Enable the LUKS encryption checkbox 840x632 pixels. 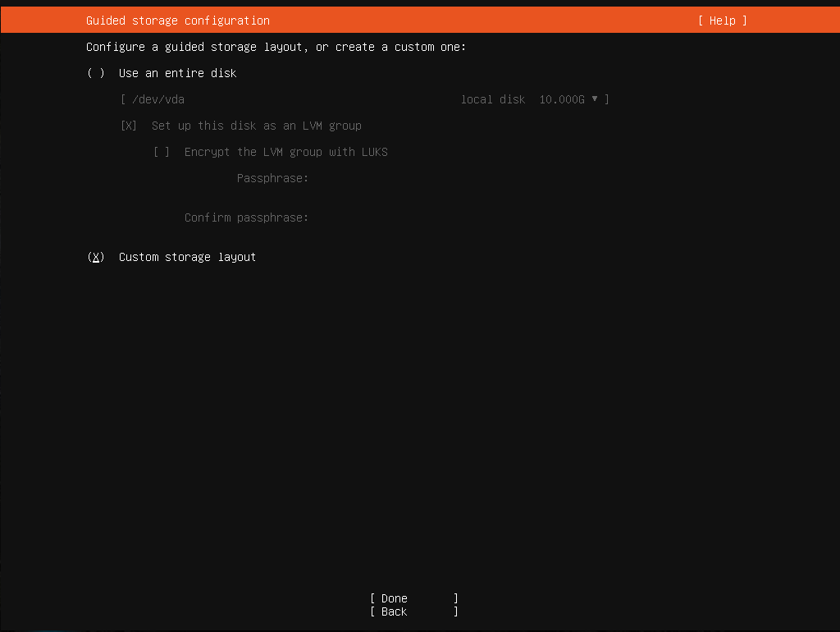(x=162, y=152)
